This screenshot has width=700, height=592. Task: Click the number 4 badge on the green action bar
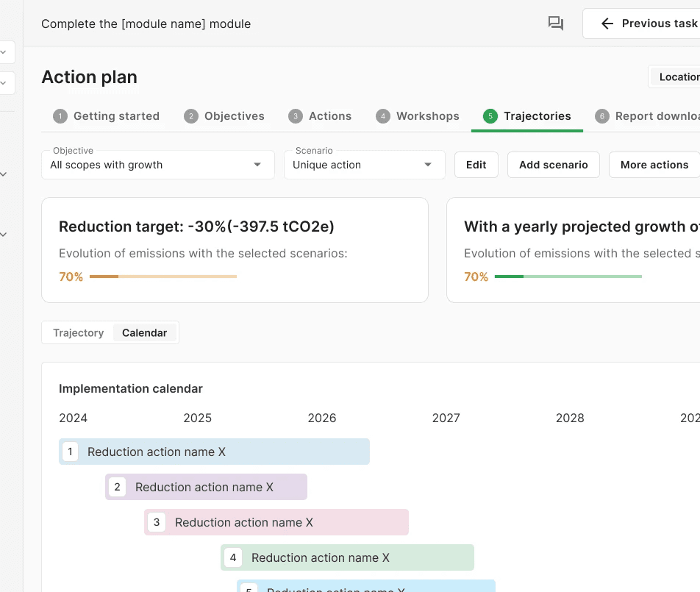click(x=233, y=557)
